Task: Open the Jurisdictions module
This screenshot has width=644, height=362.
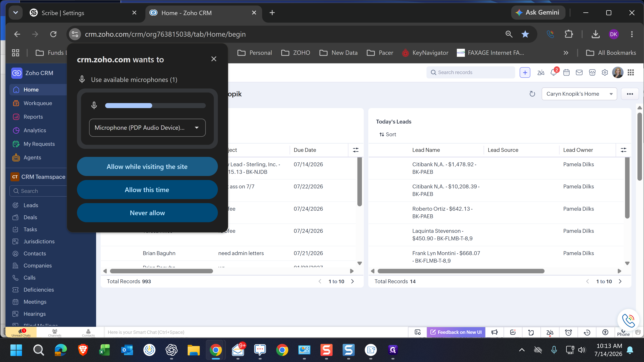Action: 39,241
